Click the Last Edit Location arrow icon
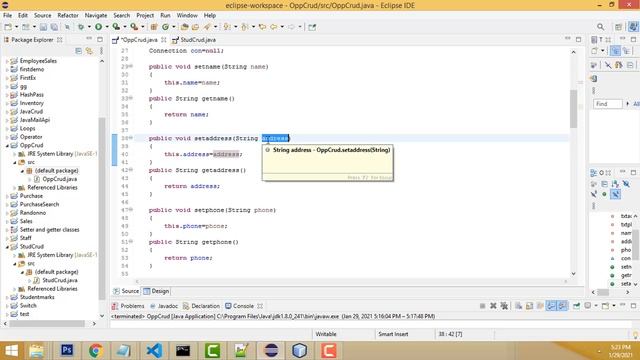640x360 pixels. point(262,27)
